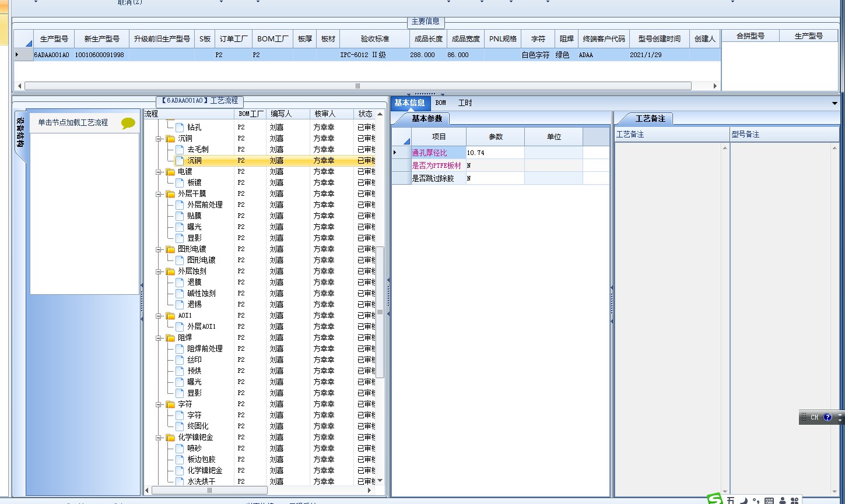845x504 pixels.
Task: Select the 退膜 process row
Action: [194, 283]
